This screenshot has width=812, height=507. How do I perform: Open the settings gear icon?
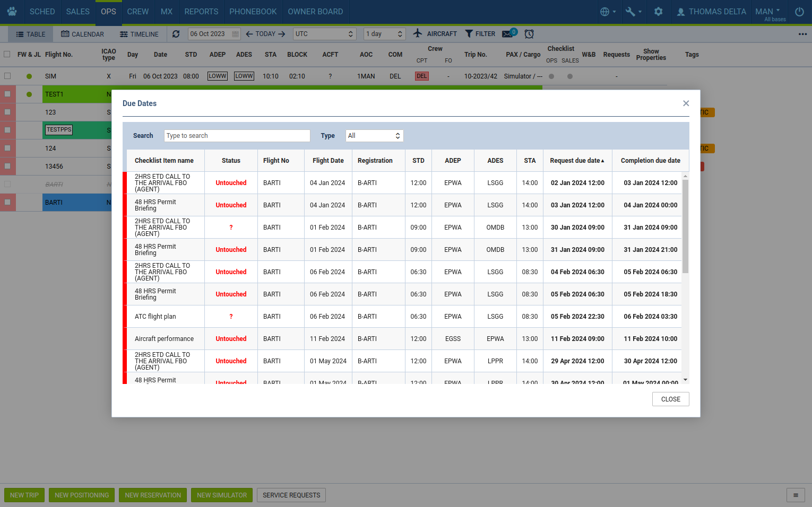click(x=658, y=12)
